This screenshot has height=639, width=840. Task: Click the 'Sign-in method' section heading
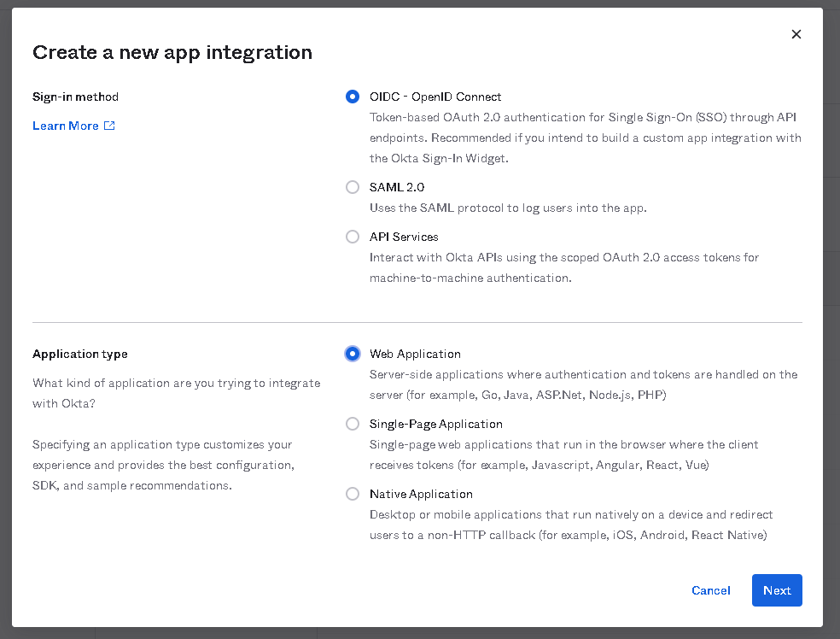(75, 97)
